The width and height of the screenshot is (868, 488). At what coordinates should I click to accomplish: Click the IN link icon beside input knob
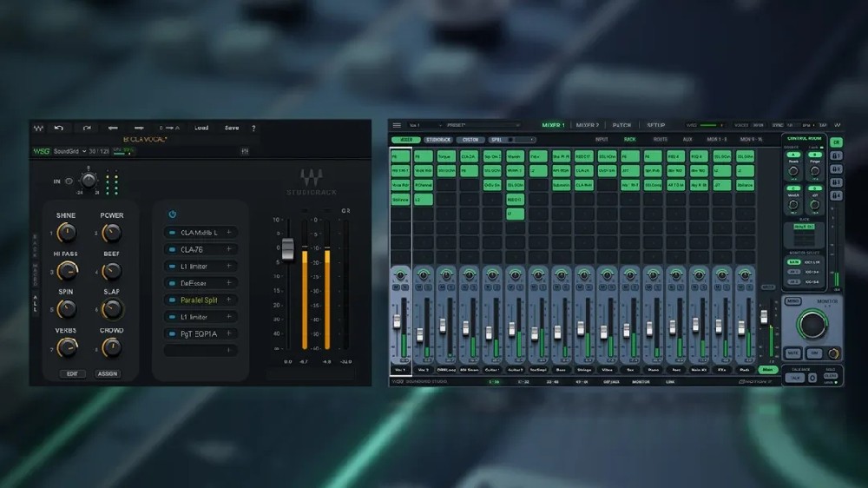point(69,181)
